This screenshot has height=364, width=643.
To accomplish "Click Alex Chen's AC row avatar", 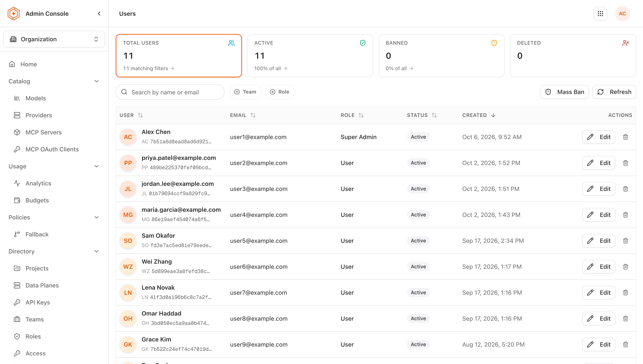I will [x=128, y=137].
